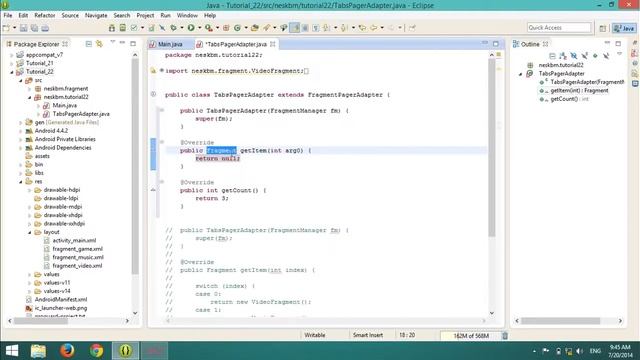The image size is (640, 360).
Task: Open the Project menu
Action: (x=145, y=16)
